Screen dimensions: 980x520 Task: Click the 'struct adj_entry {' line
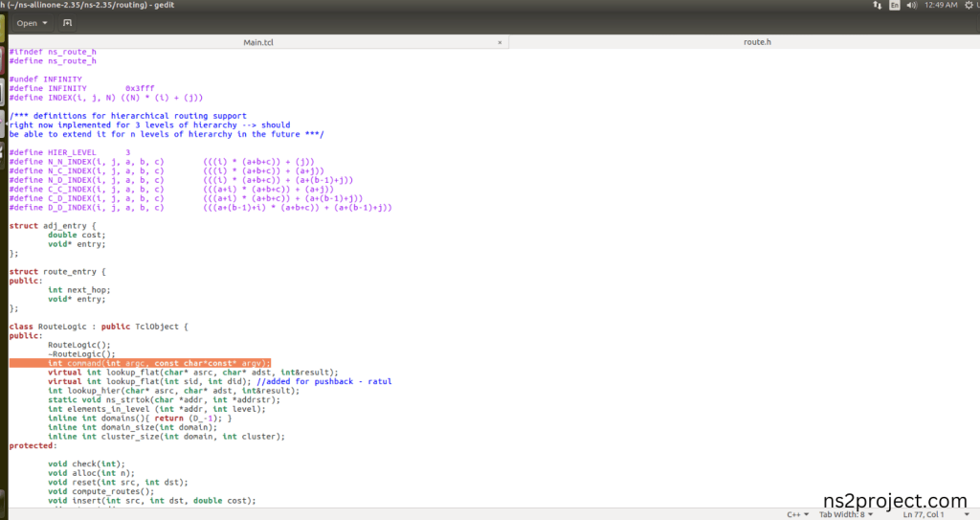(x=54, y=226)
